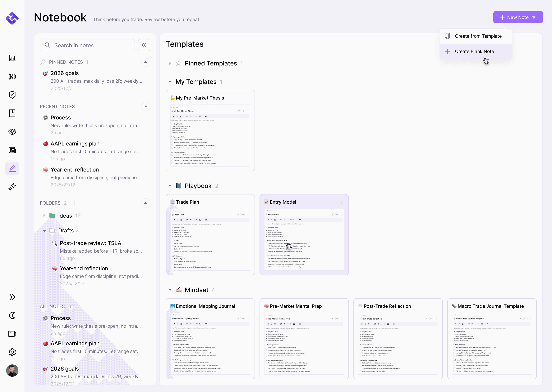This screenshot has height=392, width=552.
Task: Click the sparkle AI sidebar icon
Action: [x=12, y=187]
